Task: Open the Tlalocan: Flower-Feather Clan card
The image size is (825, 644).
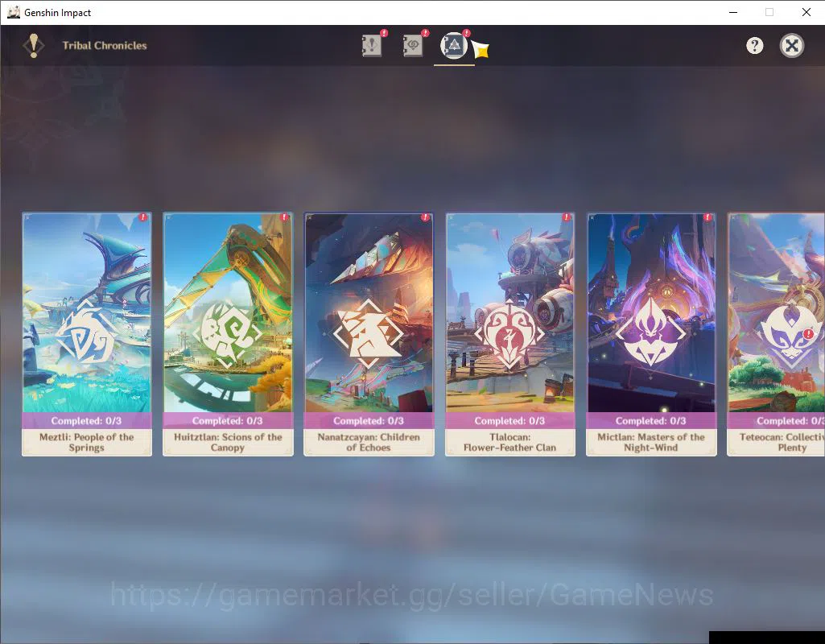Action: point(509,334)
